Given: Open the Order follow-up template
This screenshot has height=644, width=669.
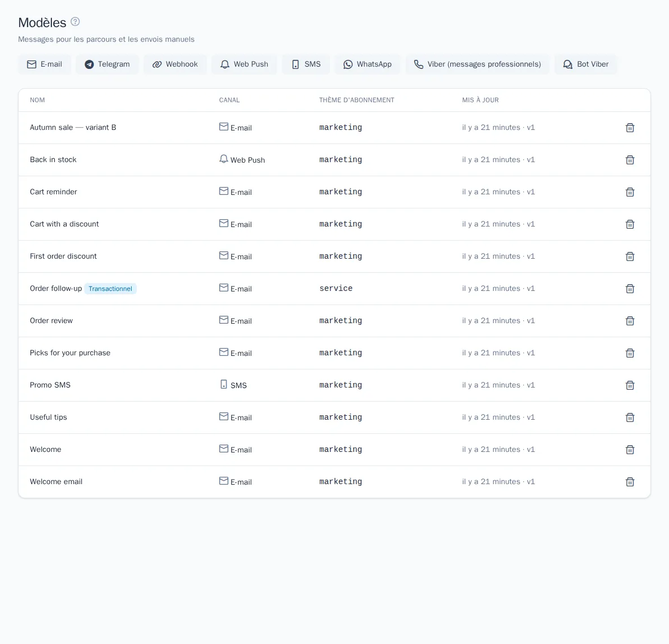Looking at the screenshot, I should pos(56,288).
